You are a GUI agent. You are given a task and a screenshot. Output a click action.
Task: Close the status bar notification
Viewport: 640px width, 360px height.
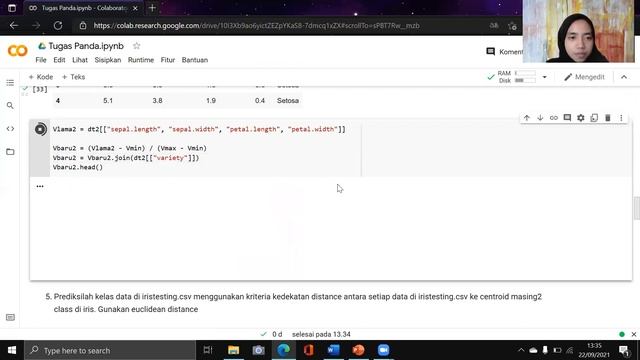tap(633, 334)
